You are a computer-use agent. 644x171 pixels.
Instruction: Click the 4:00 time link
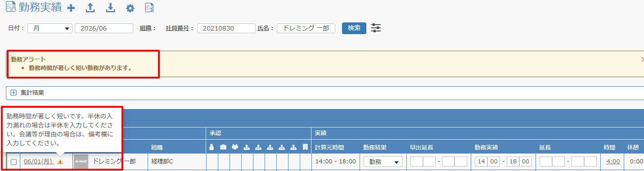[x=613, y=162]
